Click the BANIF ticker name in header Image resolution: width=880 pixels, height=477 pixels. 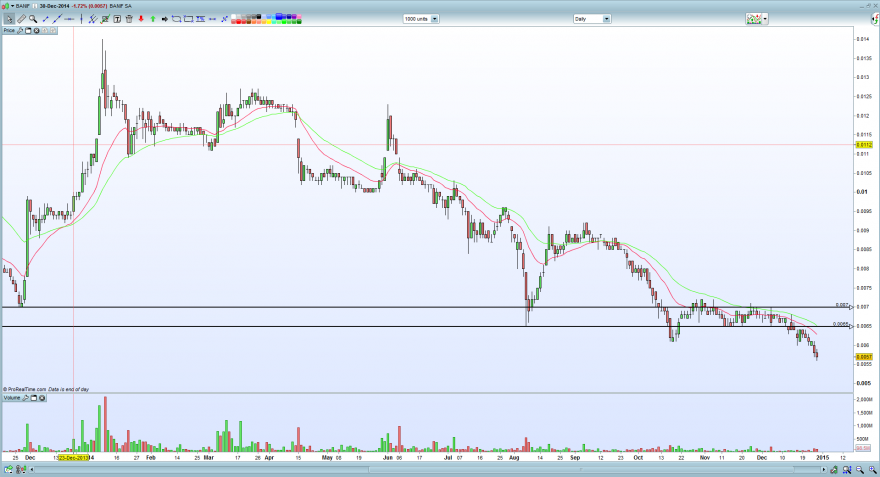click(23, 6)
